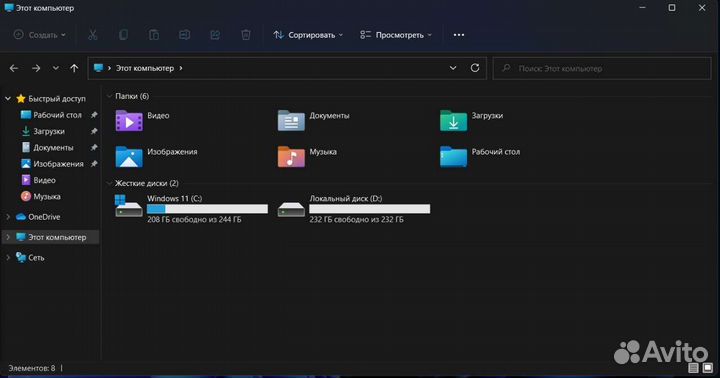
Task: Go back with the left arrow
Action: click(x=14, y=68)
